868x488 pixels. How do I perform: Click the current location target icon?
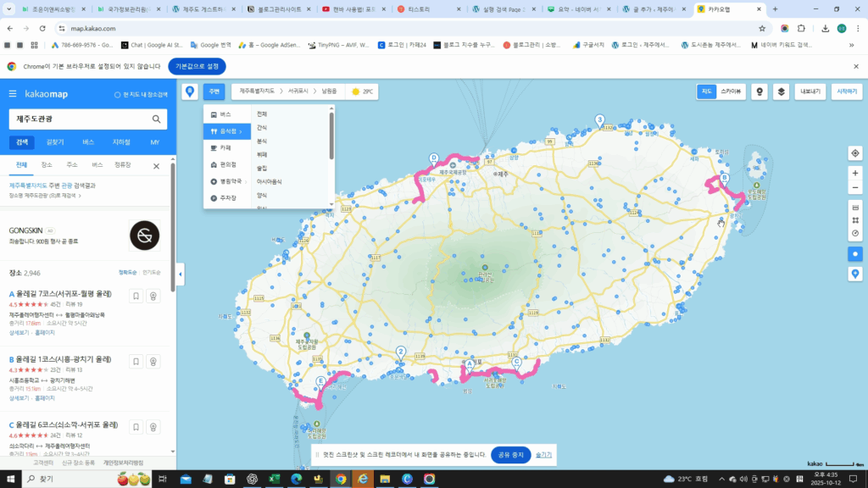tap(855, 153)
